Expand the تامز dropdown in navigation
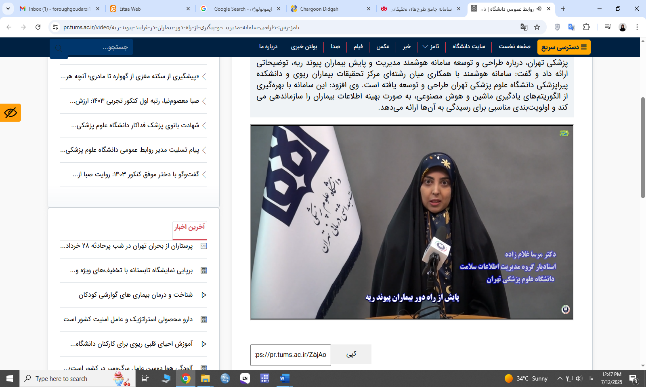The image size is (646, 387). [x=431, y=47]
